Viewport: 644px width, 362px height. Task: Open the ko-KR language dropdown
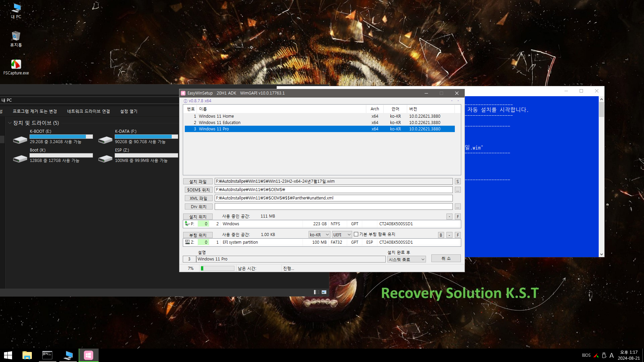pyautogui.click(x=319, y=235)
